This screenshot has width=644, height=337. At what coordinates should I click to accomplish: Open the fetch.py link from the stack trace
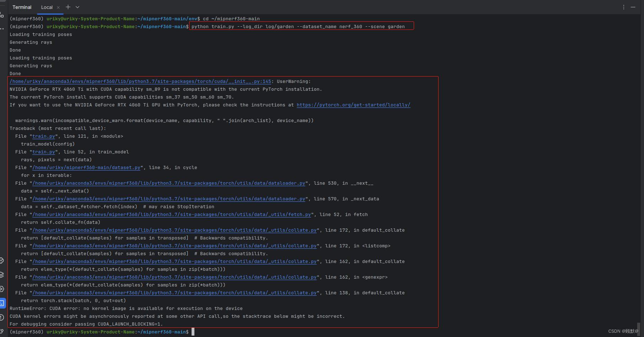coord(171,214)
